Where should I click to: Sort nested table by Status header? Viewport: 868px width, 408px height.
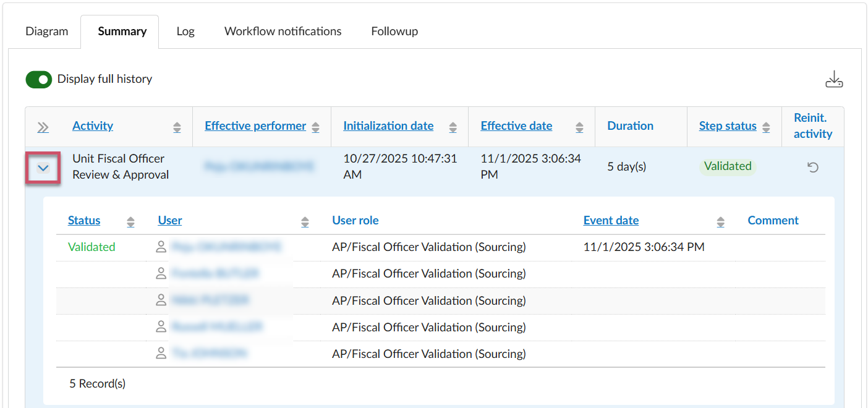coord(84,220)
